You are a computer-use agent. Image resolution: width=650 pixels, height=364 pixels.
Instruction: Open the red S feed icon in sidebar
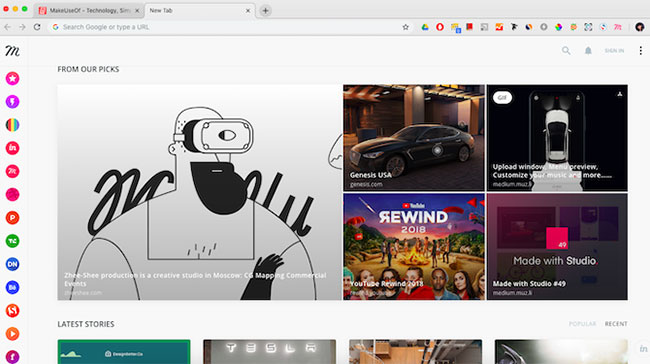12,311
